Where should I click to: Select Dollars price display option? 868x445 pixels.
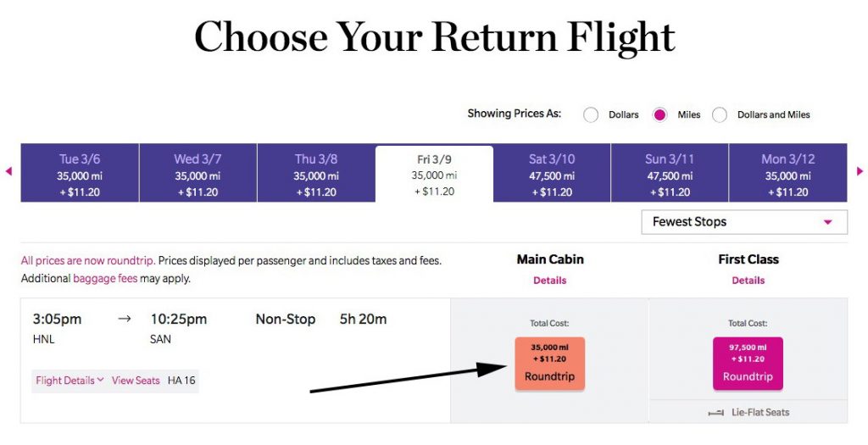591,114
